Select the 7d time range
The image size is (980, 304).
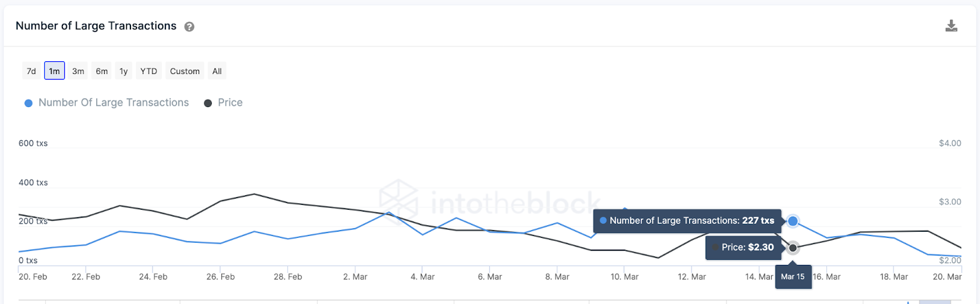click(31, 71)
